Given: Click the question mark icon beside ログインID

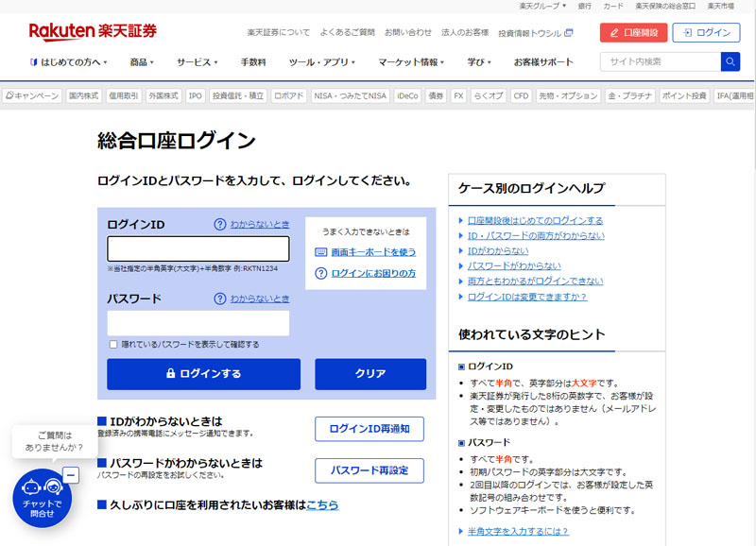Looking at the screenshot, I should [x=219, y=225].
